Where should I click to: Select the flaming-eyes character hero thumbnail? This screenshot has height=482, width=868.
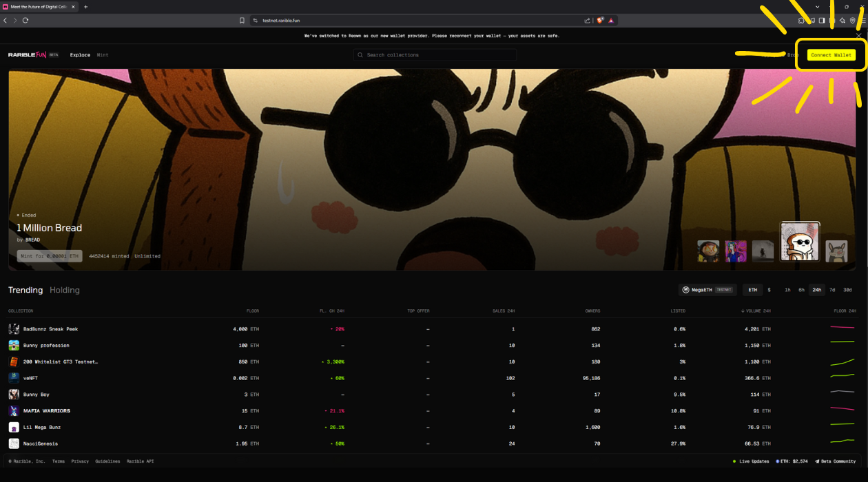coord(708,251)
